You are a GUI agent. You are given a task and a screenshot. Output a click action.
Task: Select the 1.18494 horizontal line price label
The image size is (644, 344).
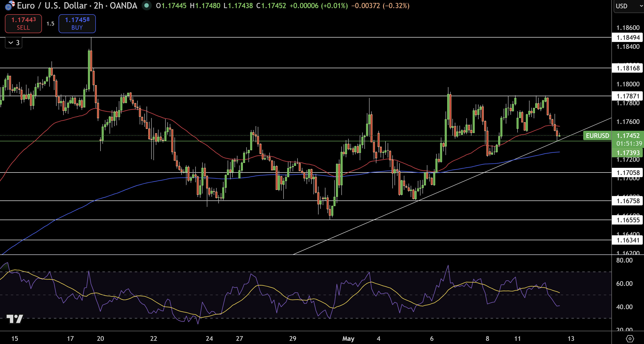point(627,38)
